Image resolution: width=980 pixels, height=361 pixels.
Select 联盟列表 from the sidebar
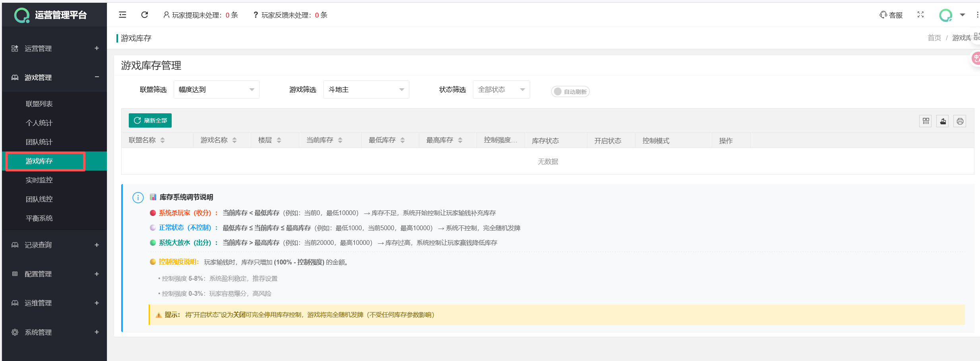[39, 104]
